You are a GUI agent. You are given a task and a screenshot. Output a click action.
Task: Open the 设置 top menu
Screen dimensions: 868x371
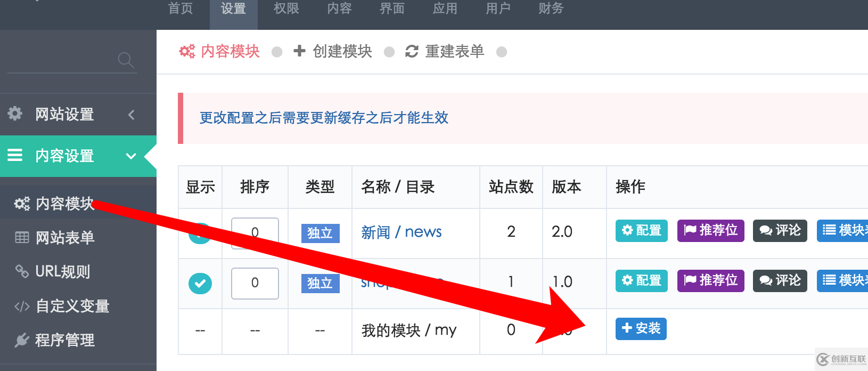pos(233,9)
